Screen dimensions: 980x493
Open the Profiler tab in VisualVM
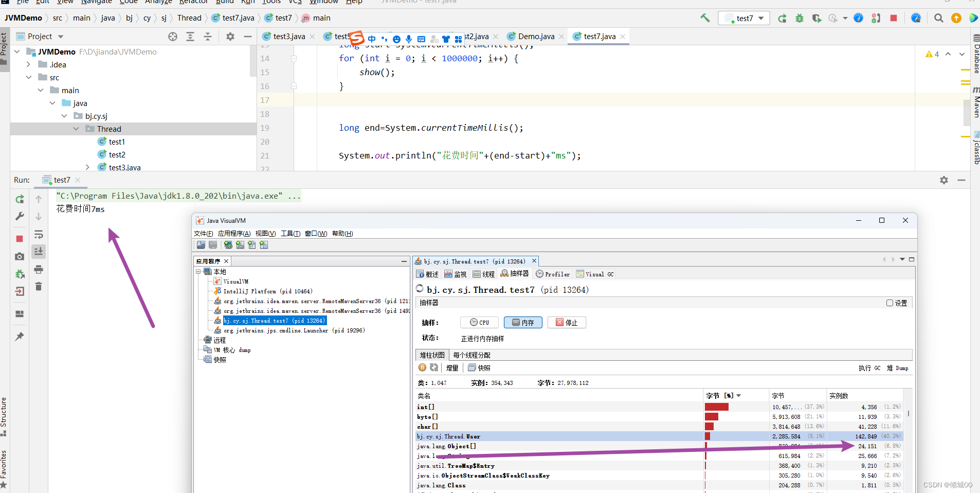pos(553,274)
